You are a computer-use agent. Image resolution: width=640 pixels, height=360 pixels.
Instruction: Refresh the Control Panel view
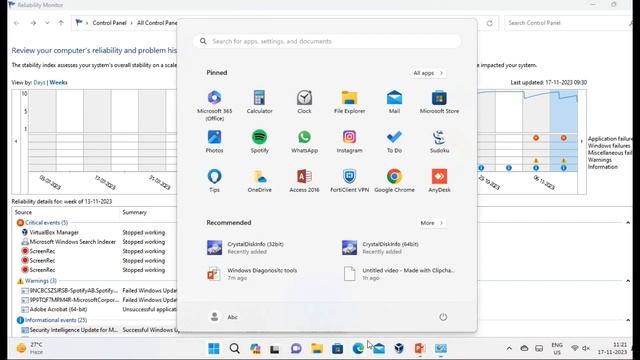coord(489,23)
